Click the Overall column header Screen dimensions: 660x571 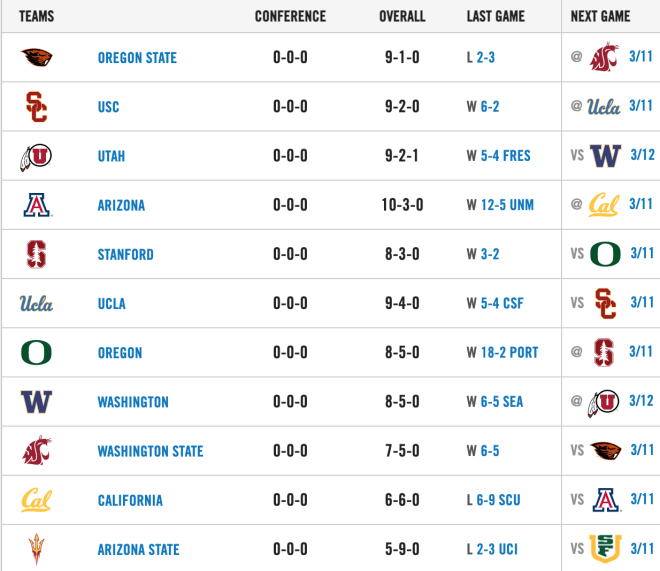pyautogui.click(x=402, y=16)
